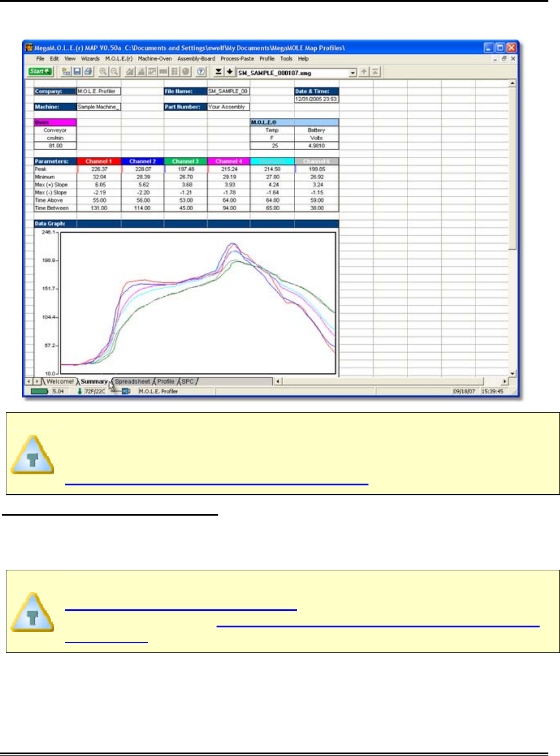The height and width of the screenshot is (756, 560).
Task: Click the conveyor speed cell 81.00
Action: click(x=55, y=146)
